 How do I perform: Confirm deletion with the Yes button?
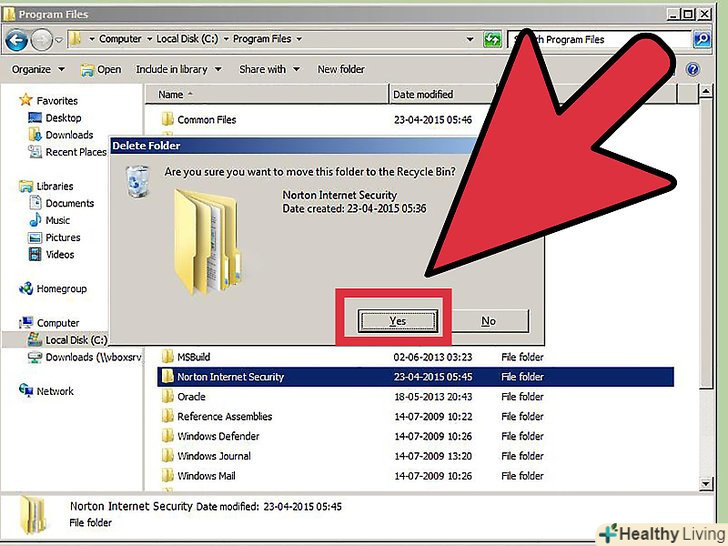click(x=398, y=321)
